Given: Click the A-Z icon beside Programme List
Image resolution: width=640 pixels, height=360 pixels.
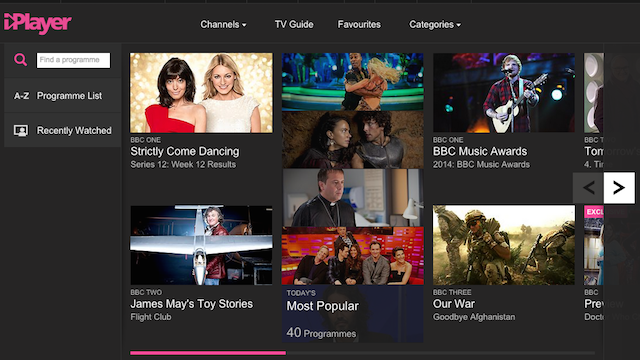Looking at the screenshot, I should pos(21,96).
